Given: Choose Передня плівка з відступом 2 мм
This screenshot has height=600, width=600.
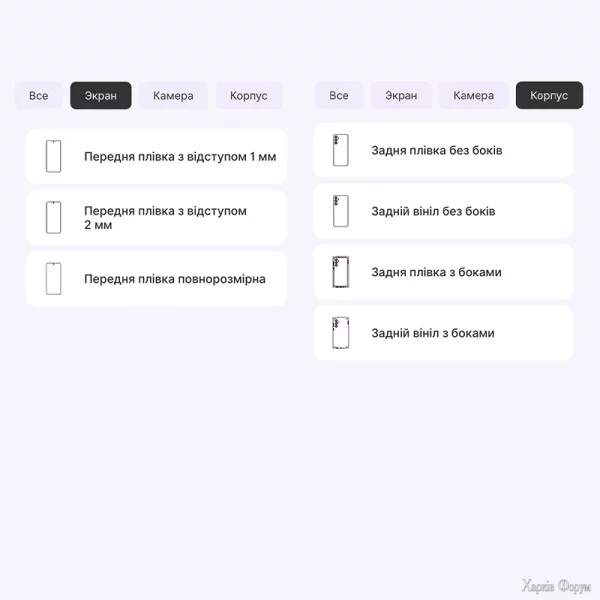Looking at the screenshot, I should point(165,218).
